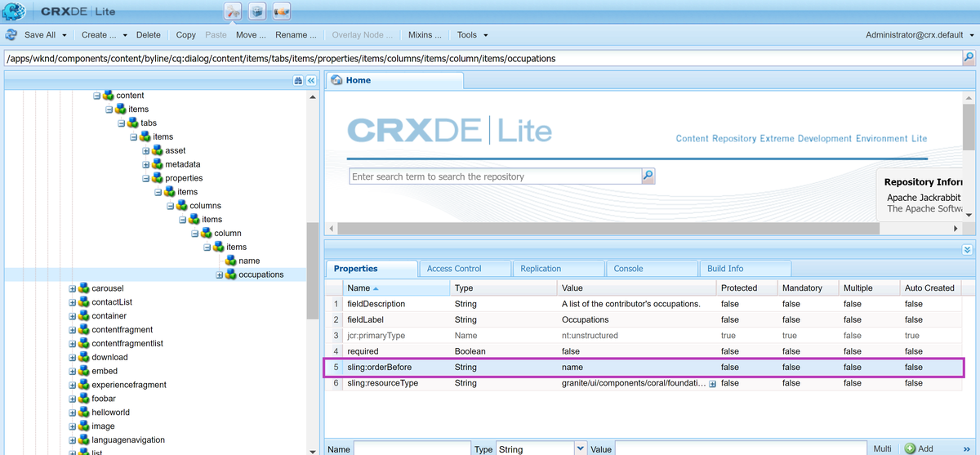This screenshot has height=455, width=980.
Task: Select the fieldLabel property row name
Action: pos(365,319)
